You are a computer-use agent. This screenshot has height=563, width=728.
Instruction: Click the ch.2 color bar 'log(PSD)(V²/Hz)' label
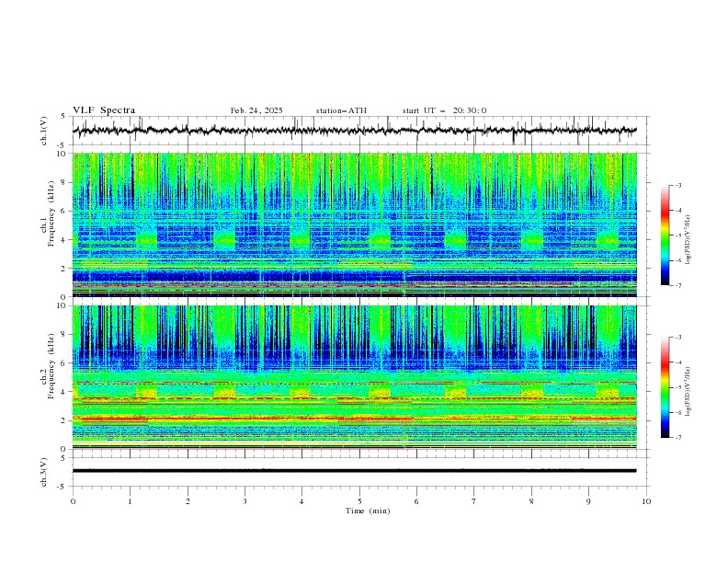(x=688, y=392)
